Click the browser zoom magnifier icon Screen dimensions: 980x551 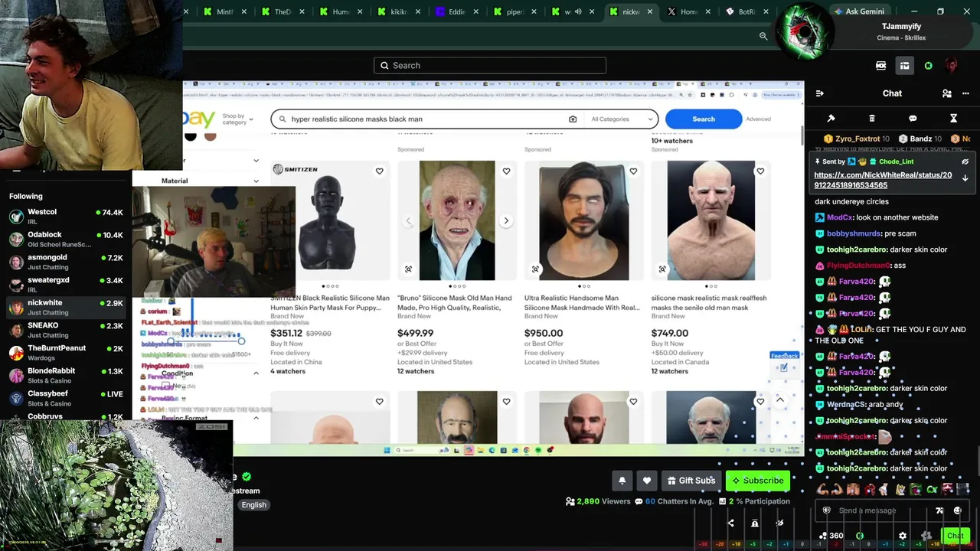763,36
